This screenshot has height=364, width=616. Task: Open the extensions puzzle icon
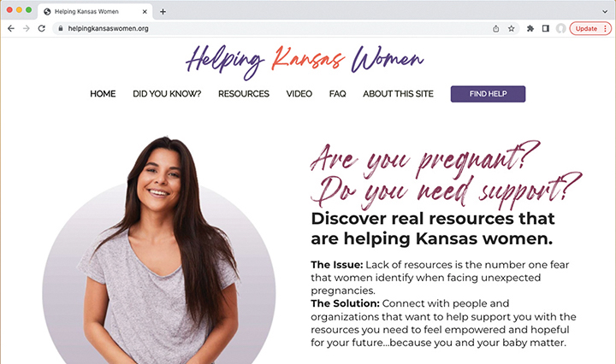[530, 29]
